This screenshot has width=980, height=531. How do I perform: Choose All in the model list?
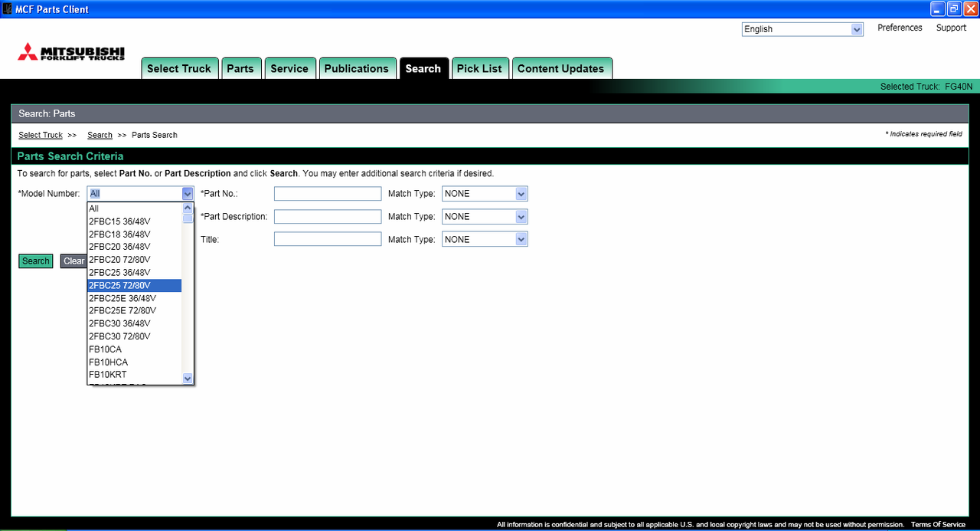coord(134,208)
